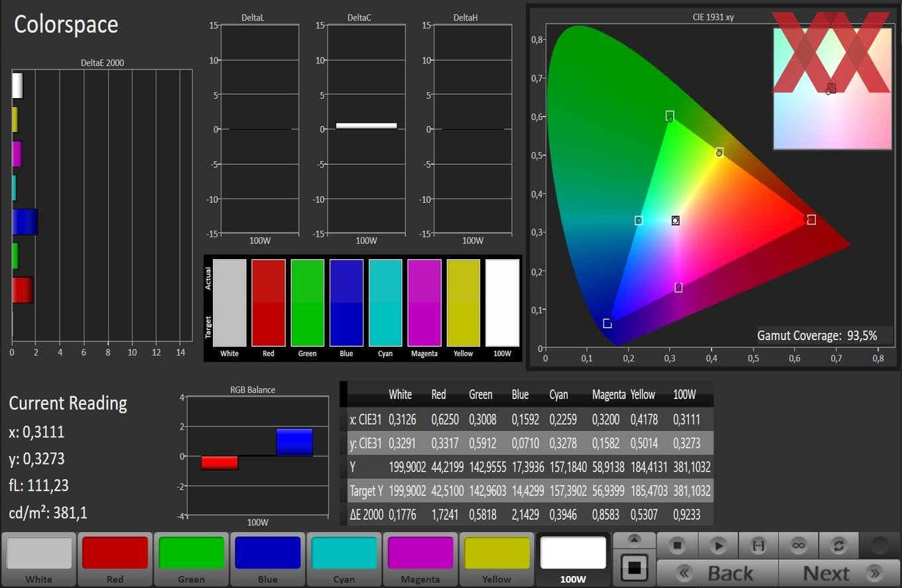Click the 'Target Y' row label
The image size is (902, 588).
367,491
